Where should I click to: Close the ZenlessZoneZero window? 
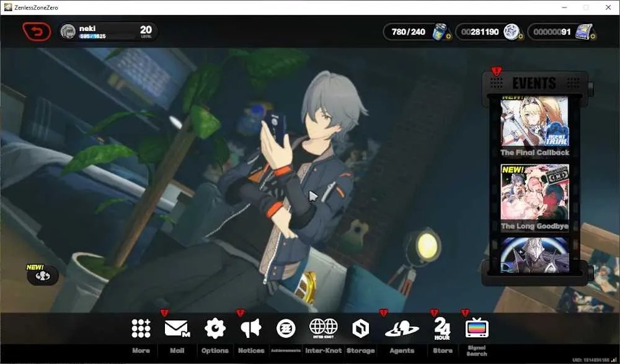point(608,7)
